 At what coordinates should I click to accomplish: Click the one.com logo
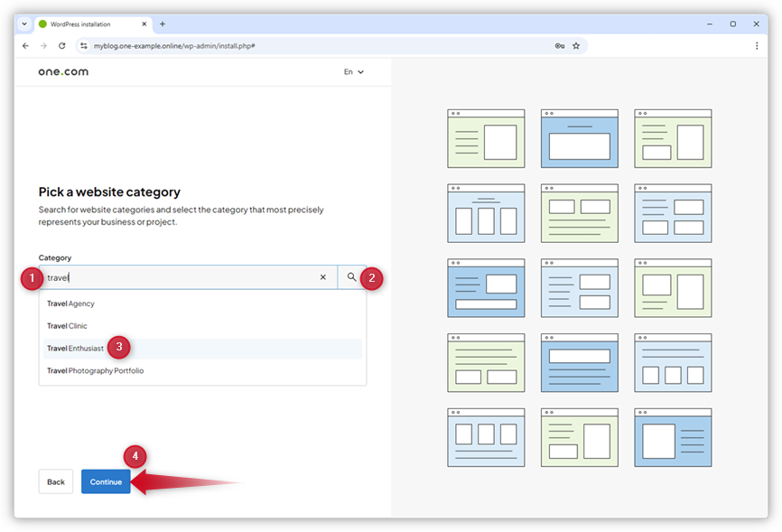pos(61,71)
